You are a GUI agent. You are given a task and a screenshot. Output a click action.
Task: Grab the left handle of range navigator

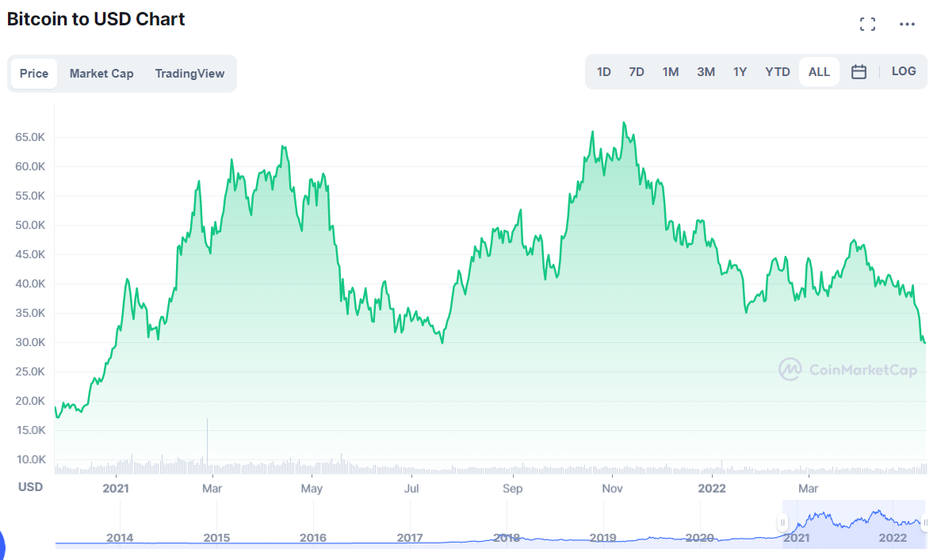coord(782,523)
